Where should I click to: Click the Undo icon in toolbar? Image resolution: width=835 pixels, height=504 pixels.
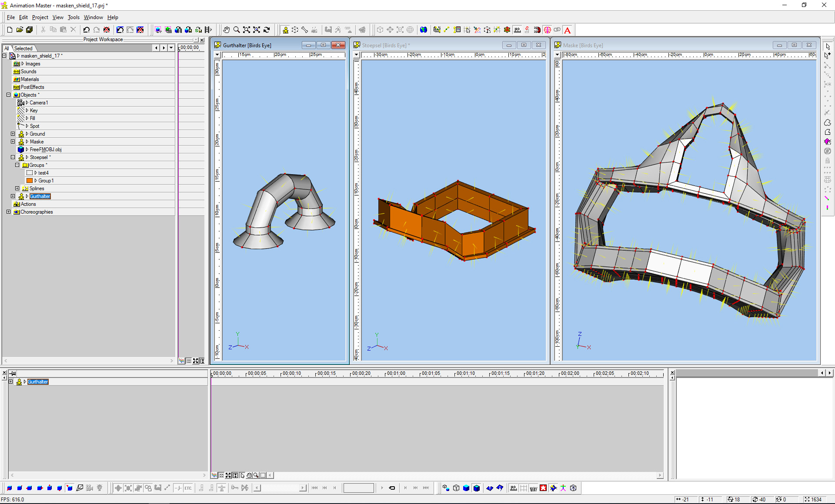tap(86, 30)
